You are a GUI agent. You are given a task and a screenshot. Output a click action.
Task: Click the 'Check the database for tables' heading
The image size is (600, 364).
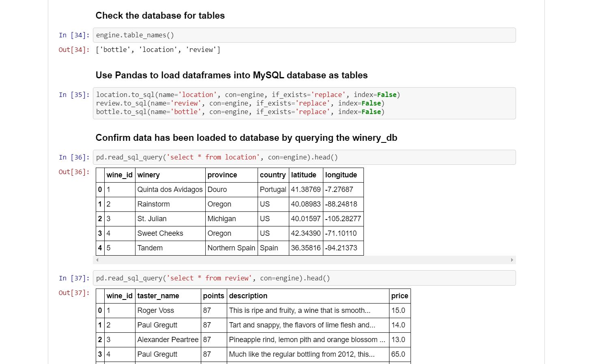click(x=160, y=15)
